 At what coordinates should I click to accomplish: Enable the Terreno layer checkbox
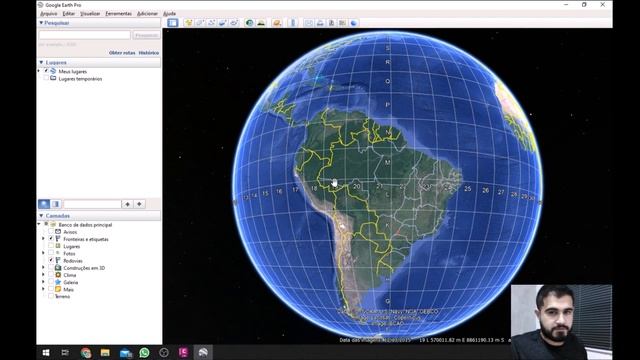(51, 296)
